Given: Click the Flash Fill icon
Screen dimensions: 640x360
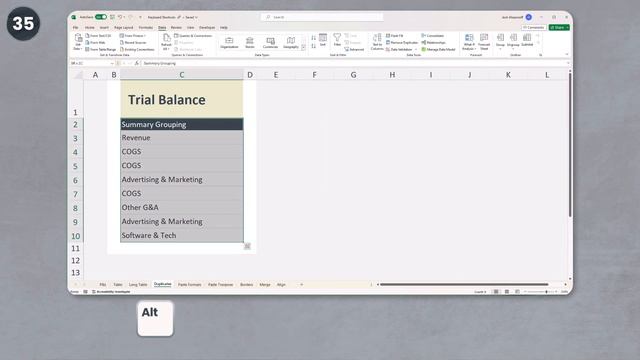Looking at the screenshot, I should tap(388, 36).
